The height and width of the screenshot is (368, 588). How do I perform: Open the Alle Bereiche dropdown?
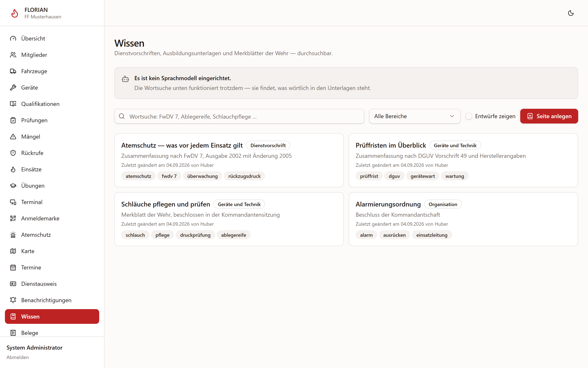tap(414, 116)
